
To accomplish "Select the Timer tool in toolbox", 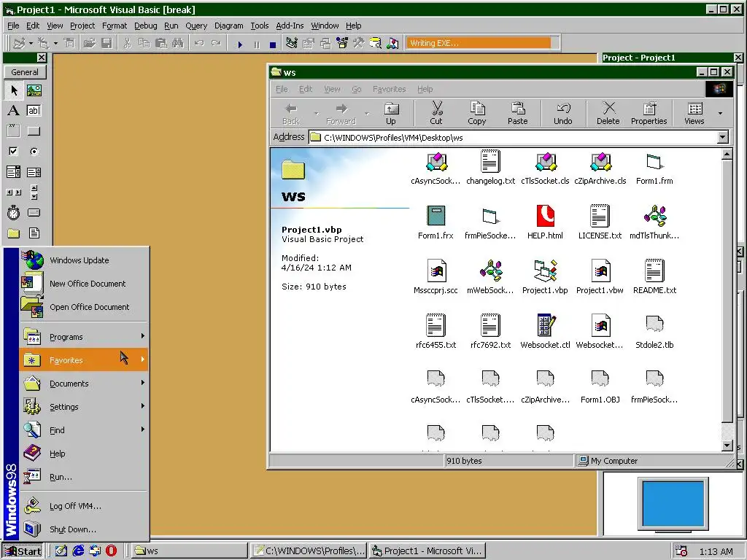I will [14, 212].
